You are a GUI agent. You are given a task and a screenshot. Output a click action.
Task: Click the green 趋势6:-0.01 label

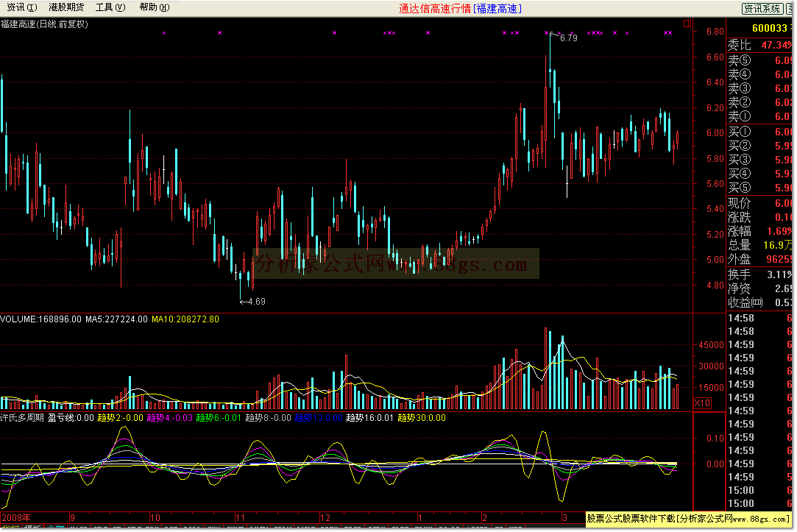point(219,418)
